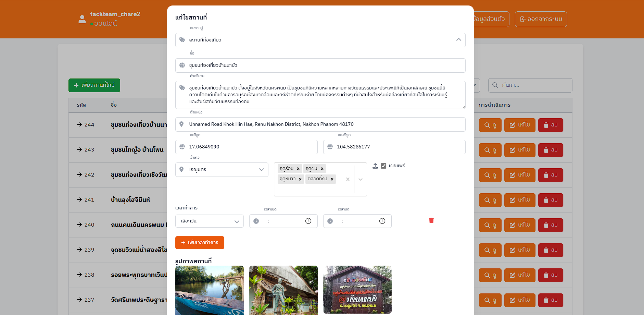Open the clock picker for opening time
Image resolution: width=644 pixels, height=315 pixels.
(308, 221)
